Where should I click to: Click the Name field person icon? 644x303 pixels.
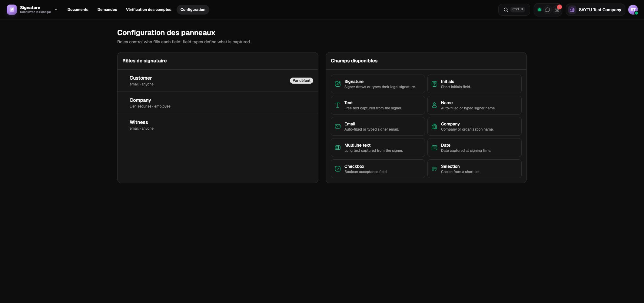coord(434,105)
